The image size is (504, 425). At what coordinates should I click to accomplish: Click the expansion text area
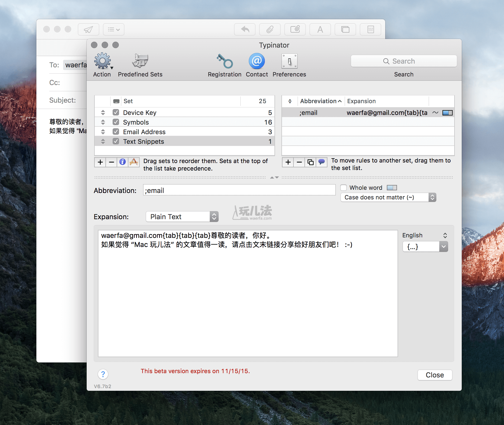(x=248, y=293)
